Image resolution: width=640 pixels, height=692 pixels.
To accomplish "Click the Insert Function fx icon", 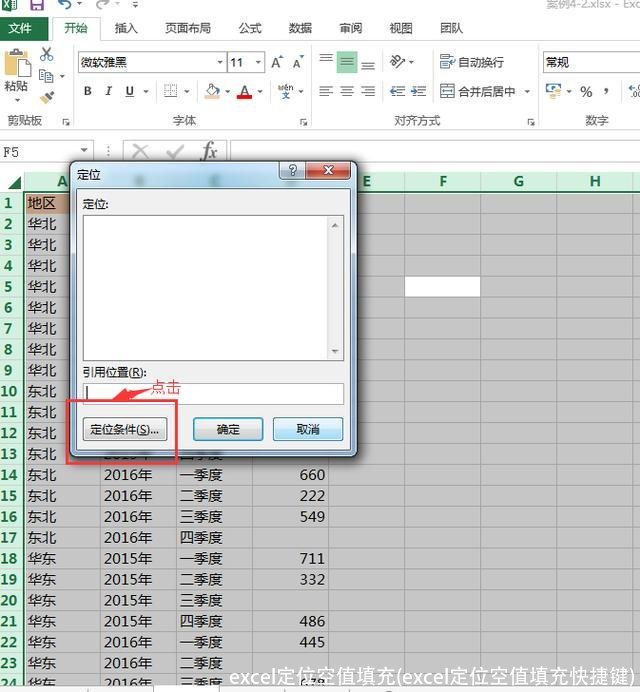I will [x=208, y=152].
